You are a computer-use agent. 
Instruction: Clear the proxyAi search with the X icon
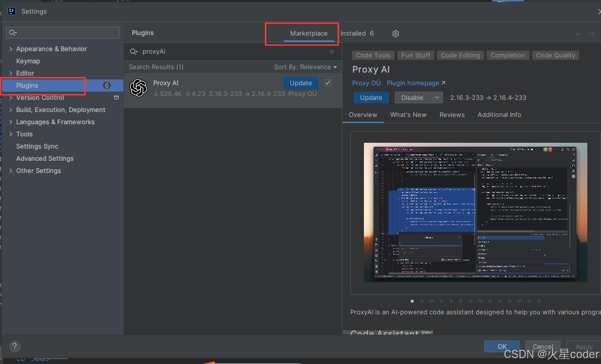(x=331, y=51)
